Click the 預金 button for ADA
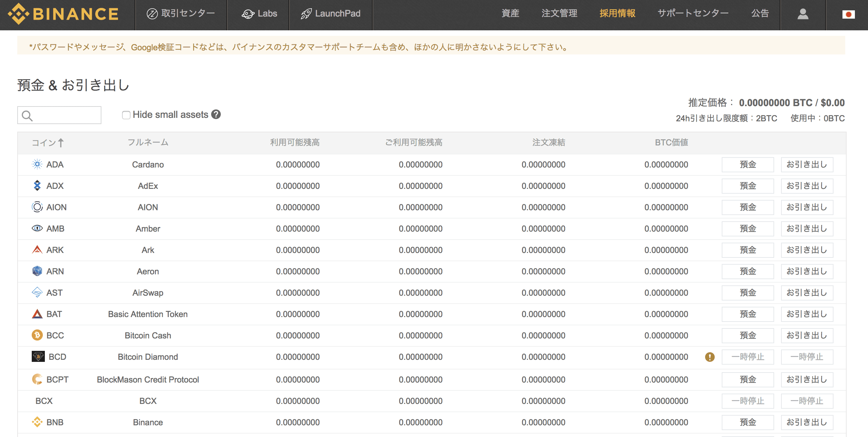The image size is (868, 437). click(748, 164)
